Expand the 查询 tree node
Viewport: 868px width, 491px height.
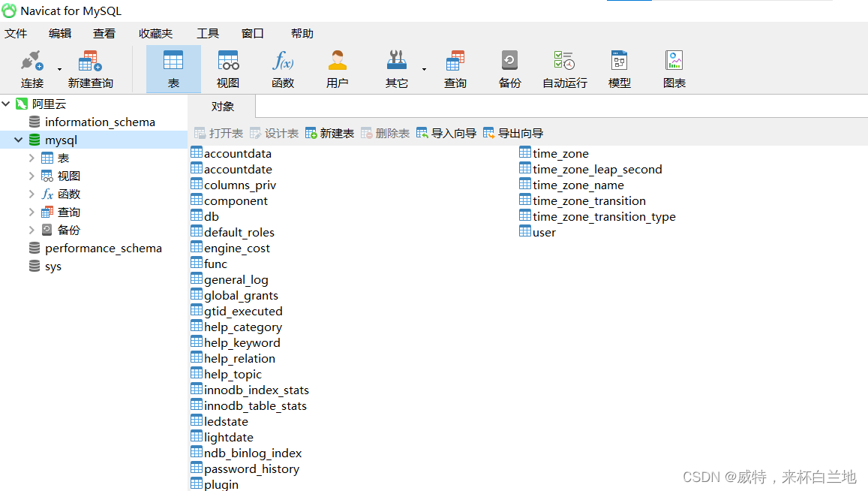pos(32,212)
